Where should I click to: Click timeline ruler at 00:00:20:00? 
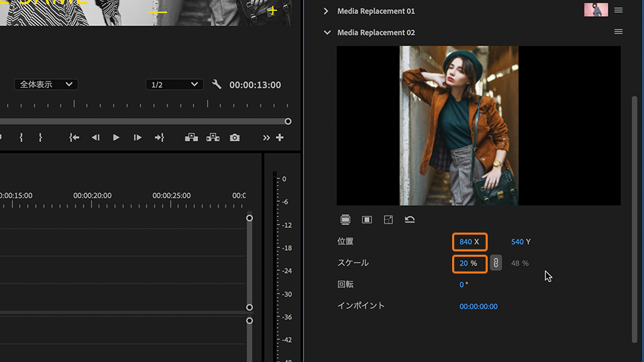pyautogui.click(x=92, y=196)
